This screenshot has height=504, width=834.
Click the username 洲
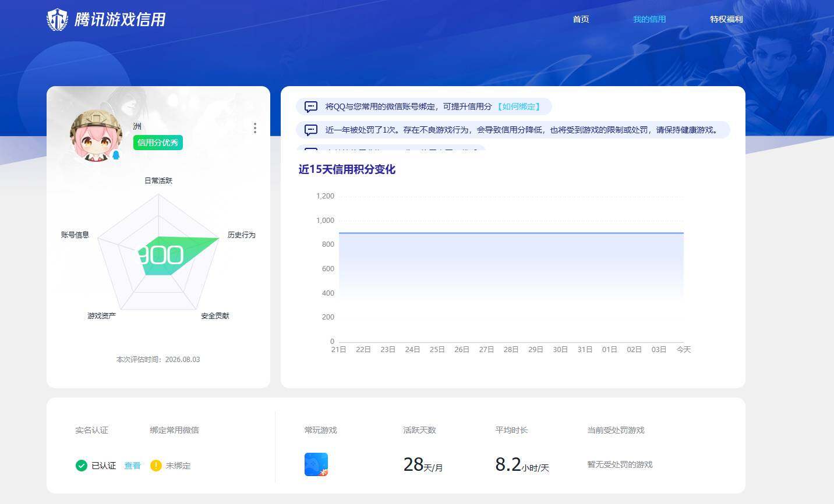click(137, 126)
